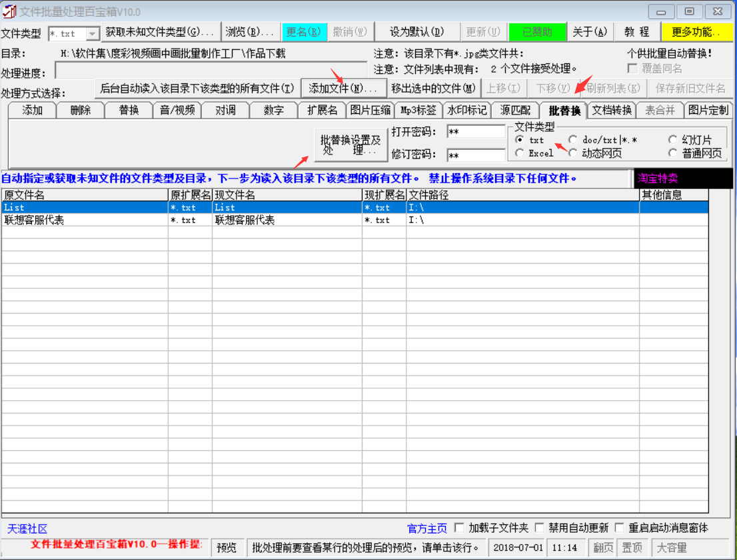
Task: Click inside the 打开密码 password field
Action: pos(475,132)
